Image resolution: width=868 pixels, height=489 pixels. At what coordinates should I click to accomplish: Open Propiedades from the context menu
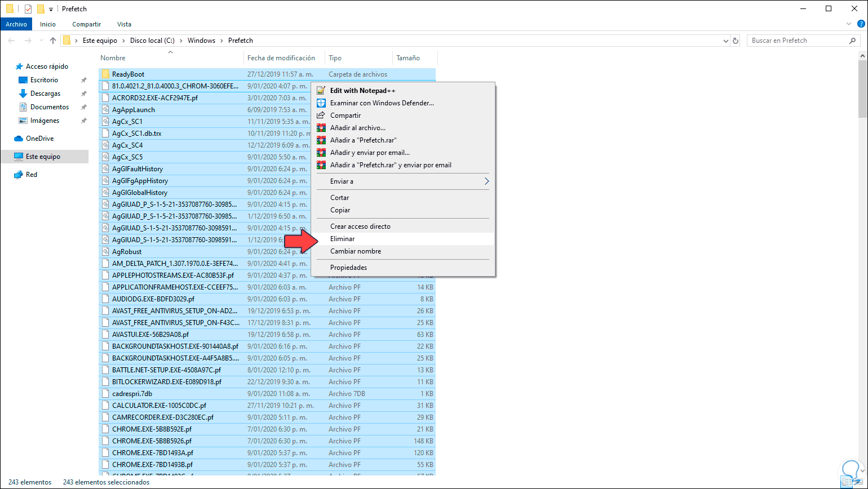click(x=403, y=268)
